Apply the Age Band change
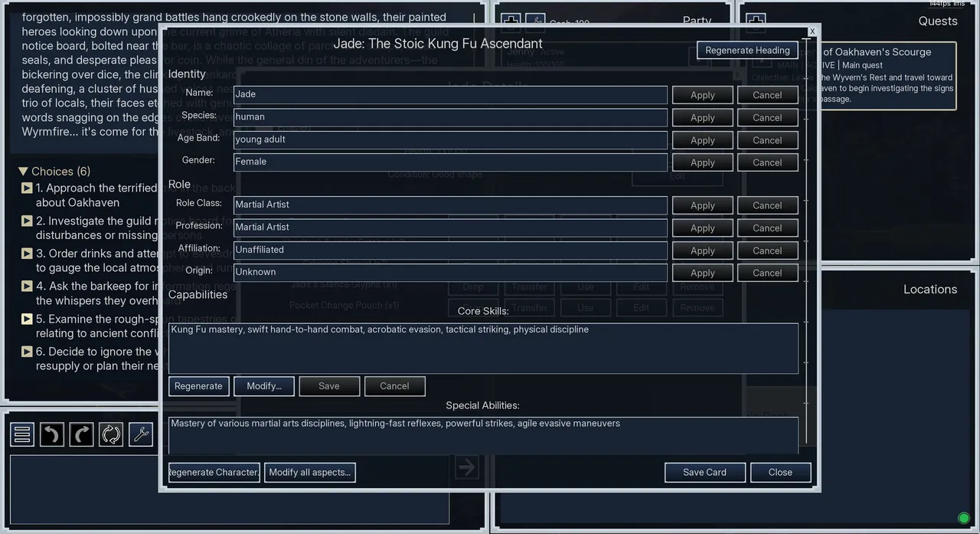Screen dimensions: 980x534 coord(702,140)
